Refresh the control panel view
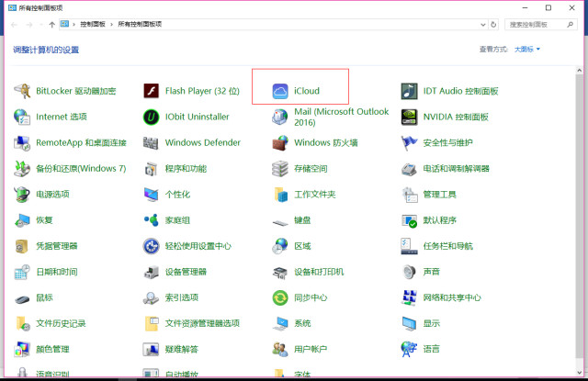 [493, 25]
